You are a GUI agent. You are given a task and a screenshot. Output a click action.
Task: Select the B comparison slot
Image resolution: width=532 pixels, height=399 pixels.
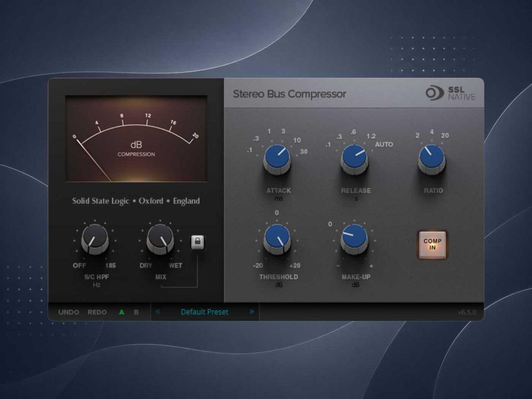(x=136, y=312)
